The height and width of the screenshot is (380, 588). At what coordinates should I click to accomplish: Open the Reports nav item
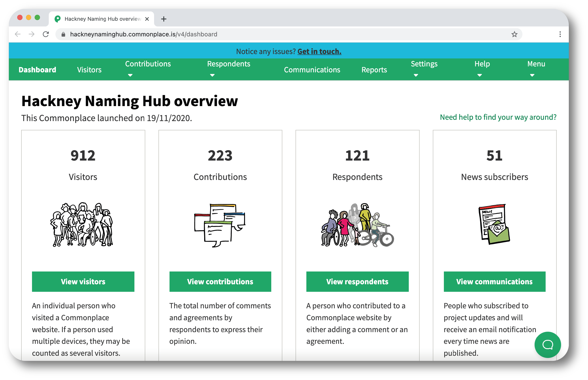pos(374,70)
